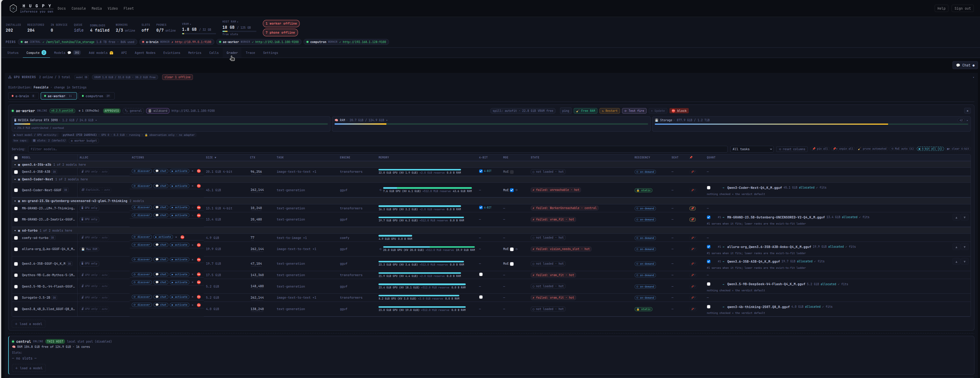980x378 pixels.
Task: Expand the Storage details arrow next to 42
Action: (967, 120)
